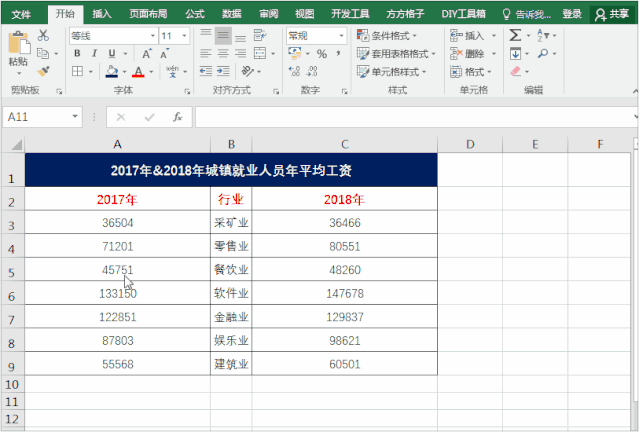Open 套用表格格式 table format dropdown
This screenshot has height=432, width=639.
pos(396,53)
